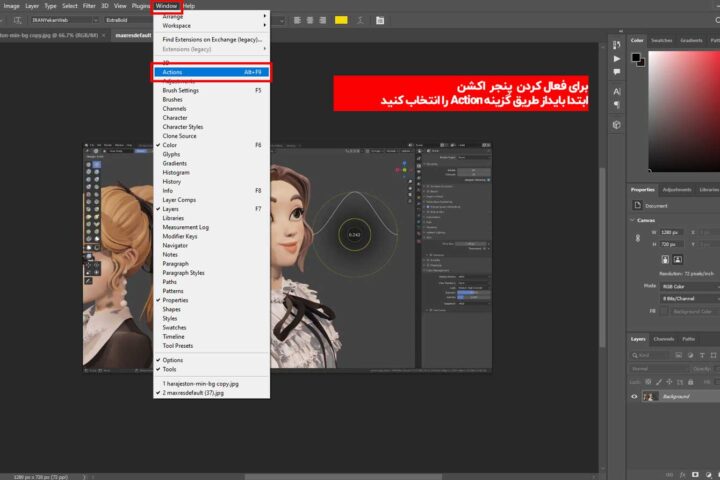Click the right align text icon

click(323, 20)
